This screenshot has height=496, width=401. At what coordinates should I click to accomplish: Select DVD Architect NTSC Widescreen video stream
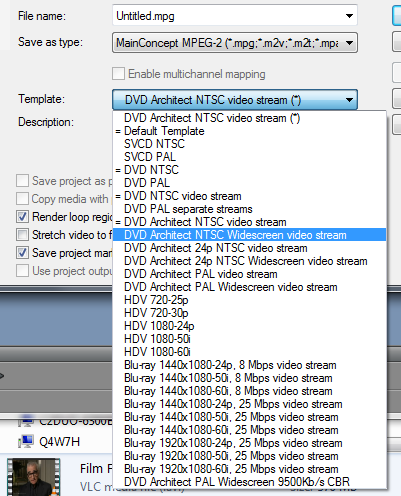coord(250,235)
